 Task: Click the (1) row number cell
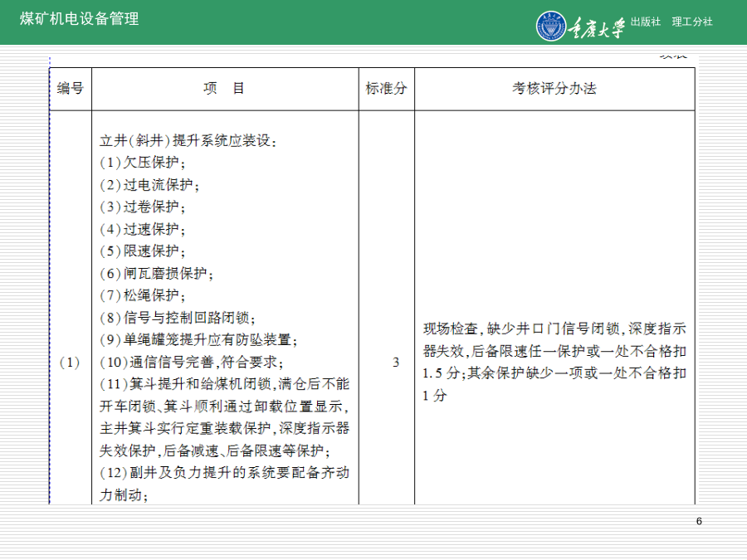pyautogui.click(x=70, y=363)
